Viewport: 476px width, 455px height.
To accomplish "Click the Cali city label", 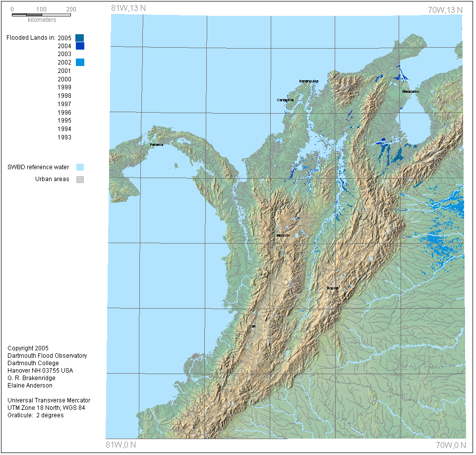I will (252, 326).
